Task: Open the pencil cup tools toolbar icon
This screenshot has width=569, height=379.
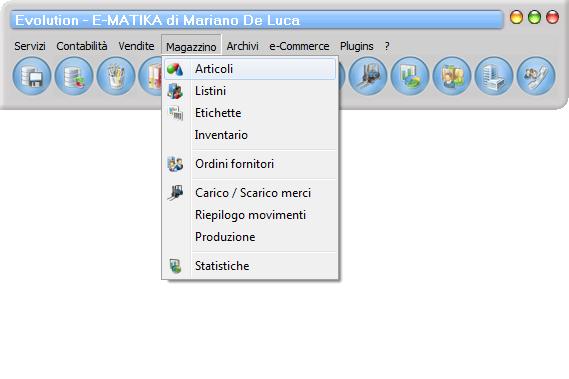Action: click(116, 76)
